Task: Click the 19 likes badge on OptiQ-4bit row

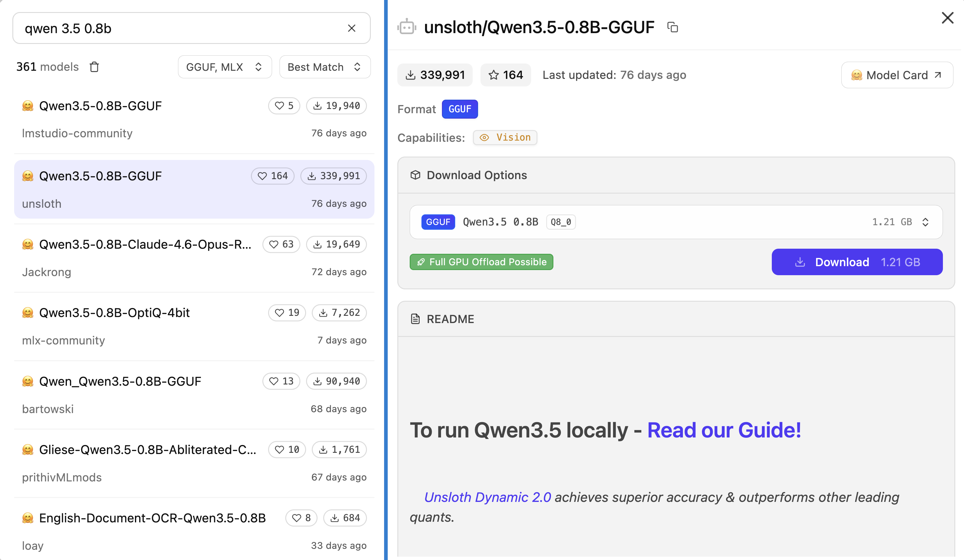Action: coord(287,313)
